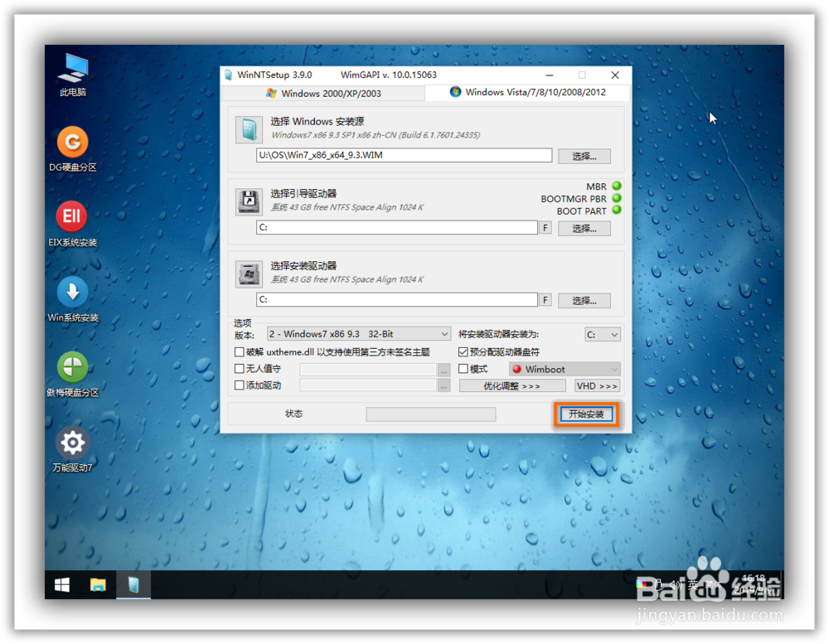Viewport: 829px width, 644px height.
Task: Click the 添加驱动 browse ... button
Action: 444,386
